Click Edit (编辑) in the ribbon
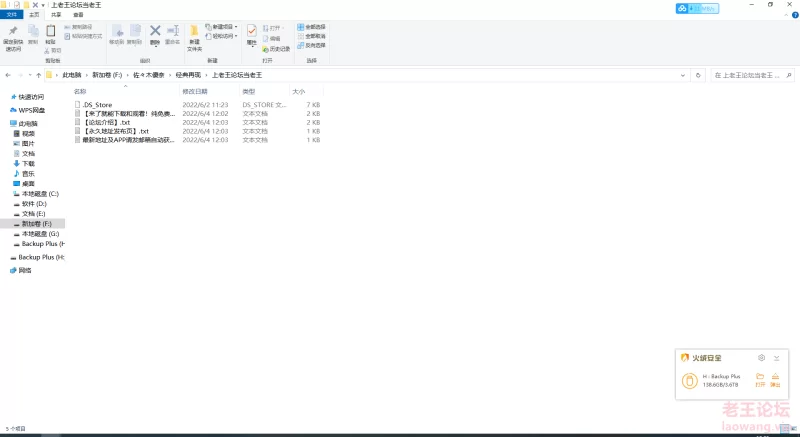The height and width of the screenshot is (437, 800). tap(271, 38)
